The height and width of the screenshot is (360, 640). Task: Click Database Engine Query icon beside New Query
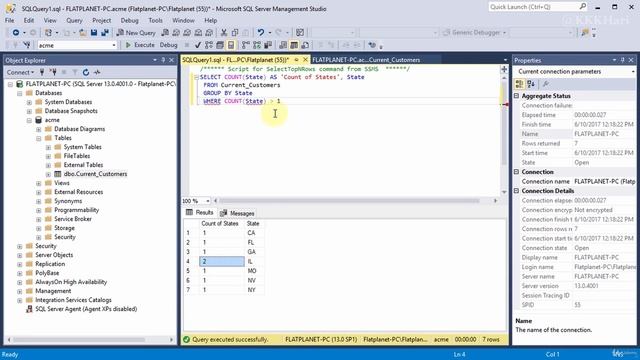165,33
